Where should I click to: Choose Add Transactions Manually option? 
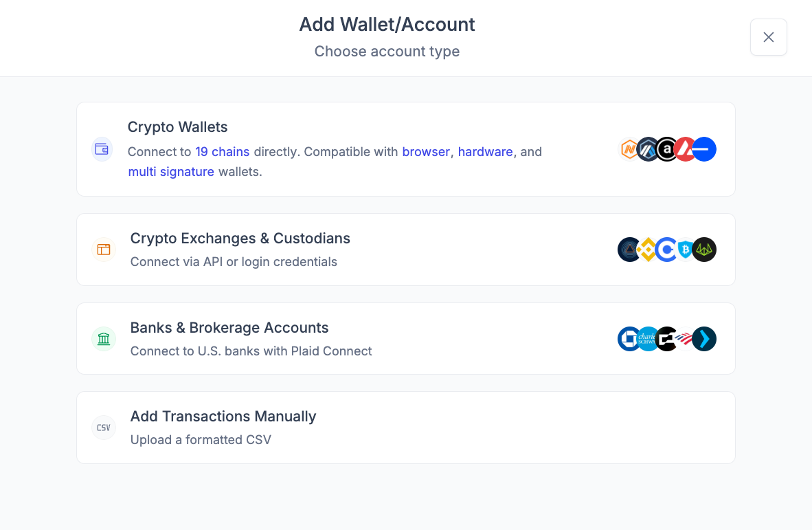[405, 428]
